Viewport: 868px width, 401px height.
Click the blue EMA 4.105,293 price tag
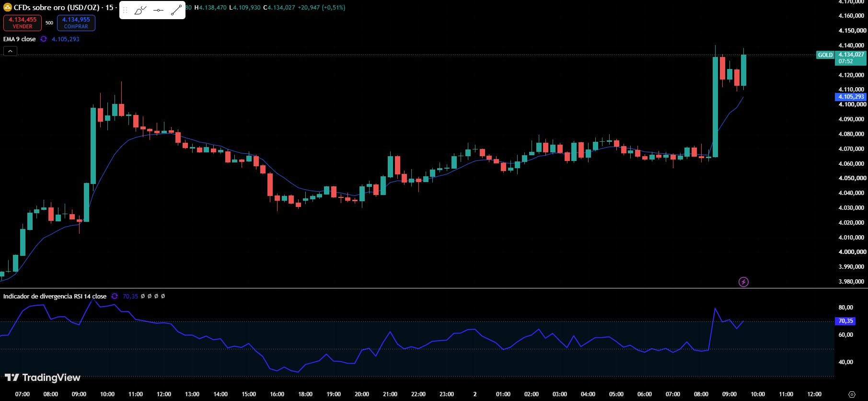(851, 97)
